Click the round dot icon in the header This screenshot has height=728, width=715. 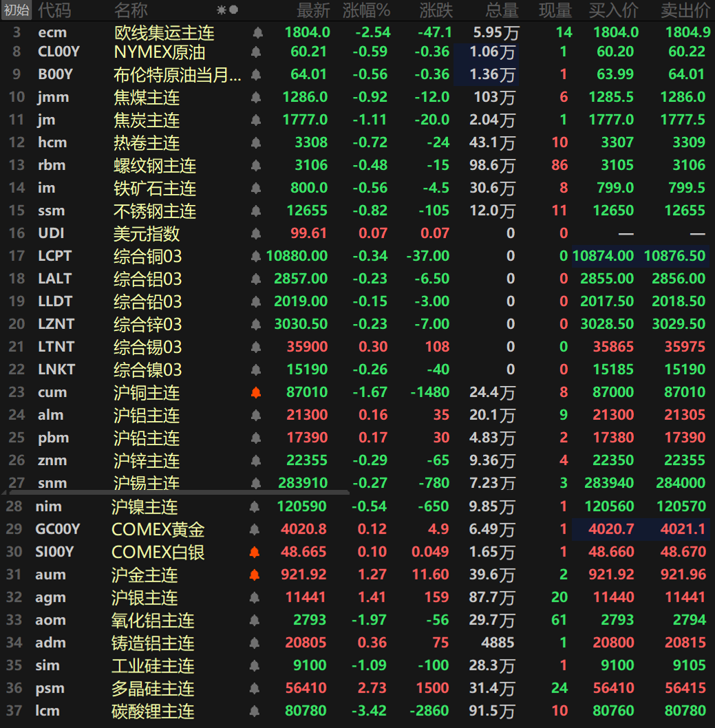234,10
